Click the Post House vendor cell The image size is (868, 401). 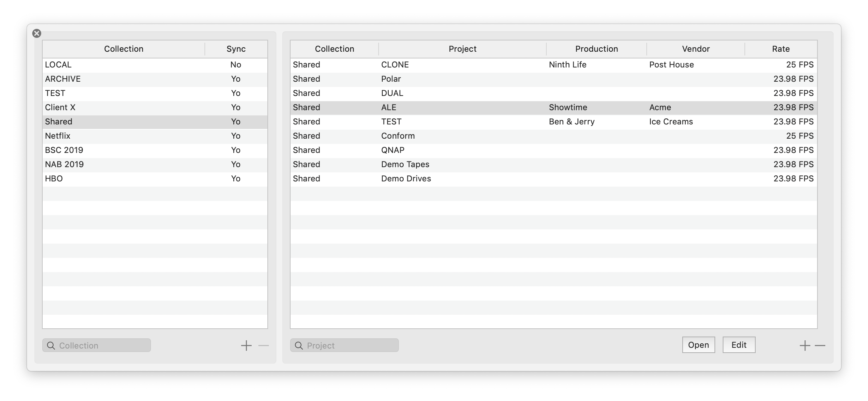pyautogui.click(x=671, y=65)
